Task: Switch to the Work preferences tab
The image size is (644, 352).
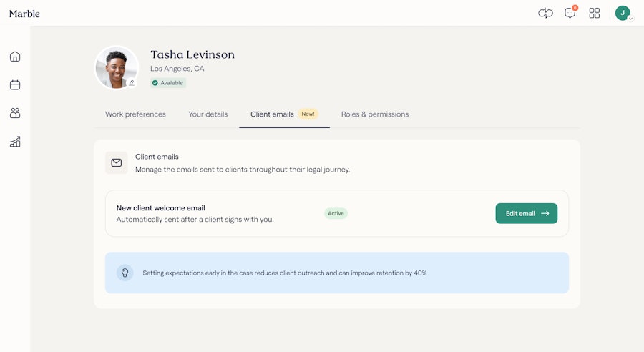Action: [x=135, y=114]
